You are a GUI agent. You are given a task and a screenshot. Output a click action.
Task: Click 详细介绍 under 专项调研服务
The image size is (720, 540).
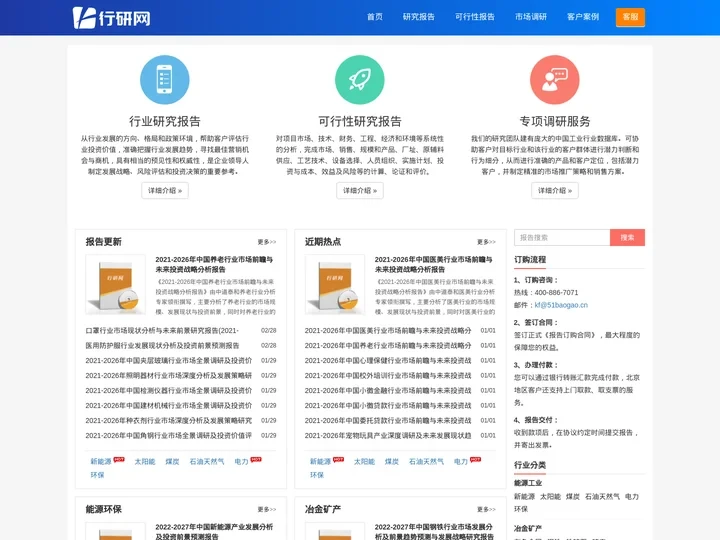pos(555,191)
